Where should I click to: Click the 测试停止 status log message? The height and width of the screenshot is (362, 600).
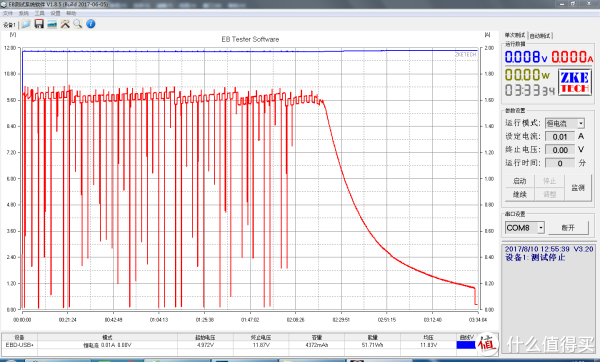point(548,258)
